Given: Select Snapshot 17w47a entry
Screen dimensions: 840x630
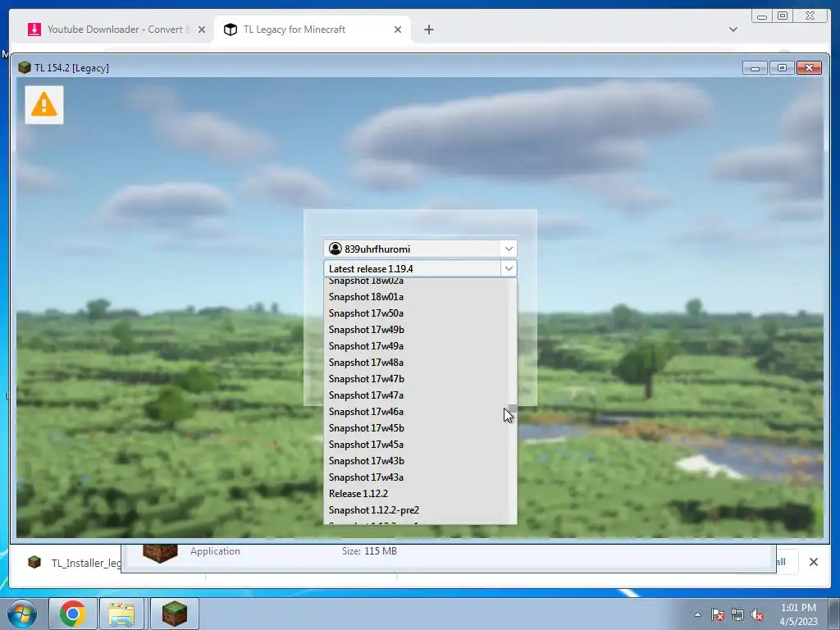Looking at the screenshot, I should click(415, 395).
